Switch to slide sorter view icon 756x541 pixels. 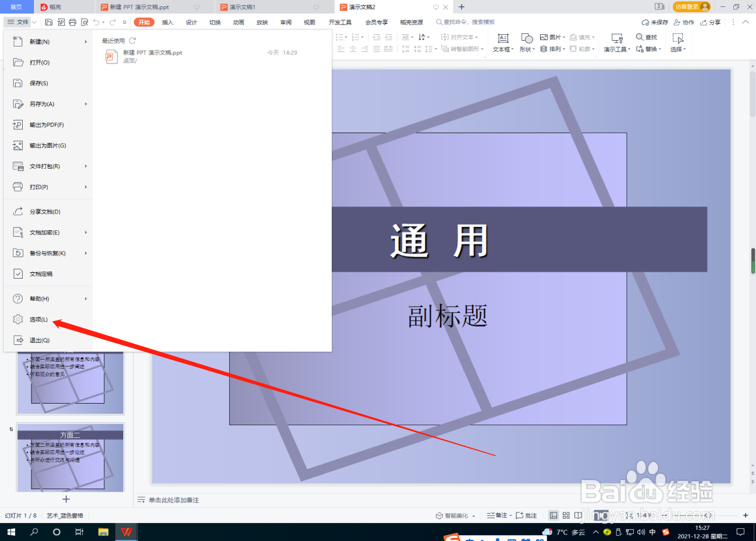pyautogui.click(x=566, y=515)
